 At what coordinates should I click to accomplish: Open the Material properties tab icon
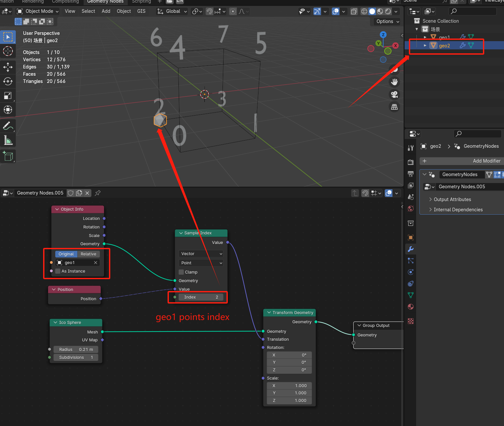pos(411,306)
